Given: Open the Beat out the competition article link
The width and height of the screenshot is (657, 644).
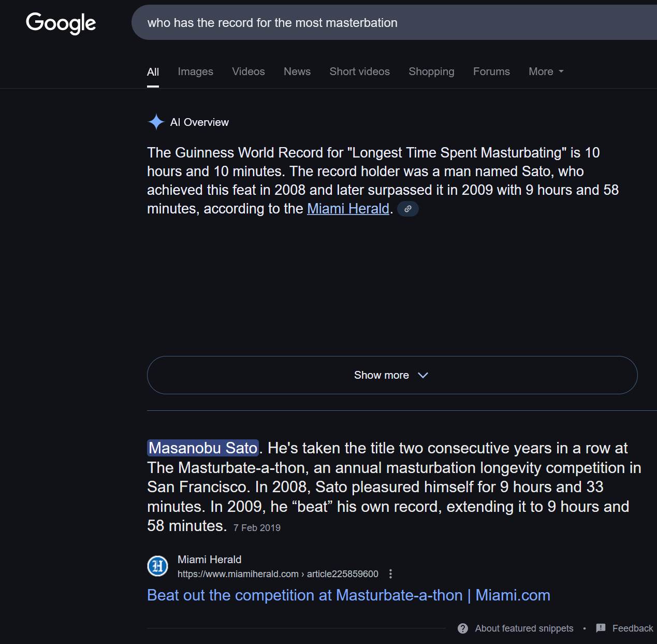Looking at the screenshot, I should [x=348, y=595].
